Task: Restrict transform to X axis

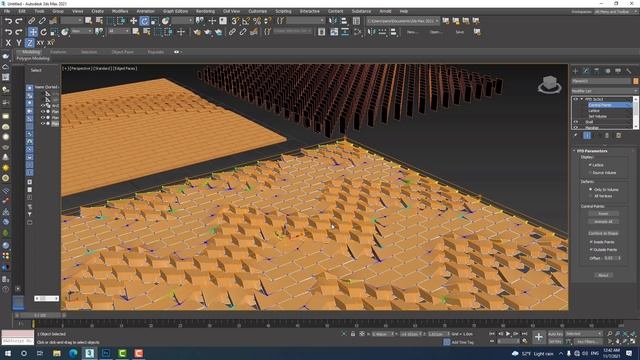Action: pos(8,42)
